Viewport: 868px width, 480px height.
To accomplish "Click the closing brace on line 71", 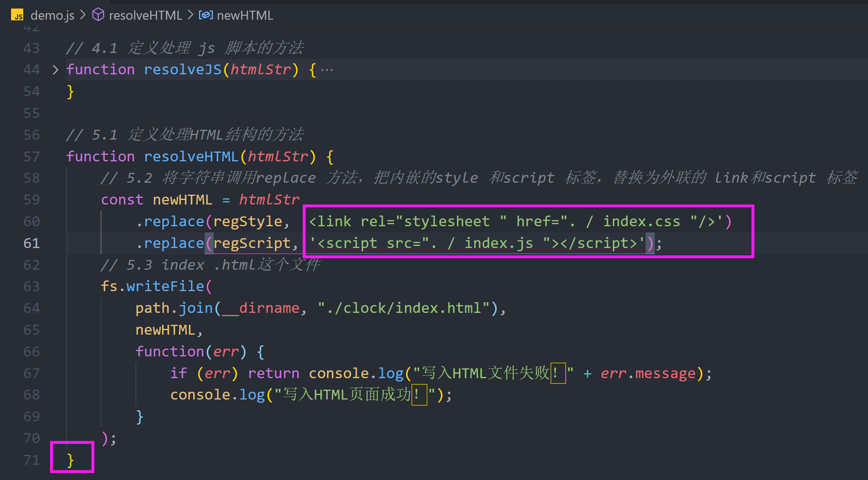I will click(x=70, y=460).
